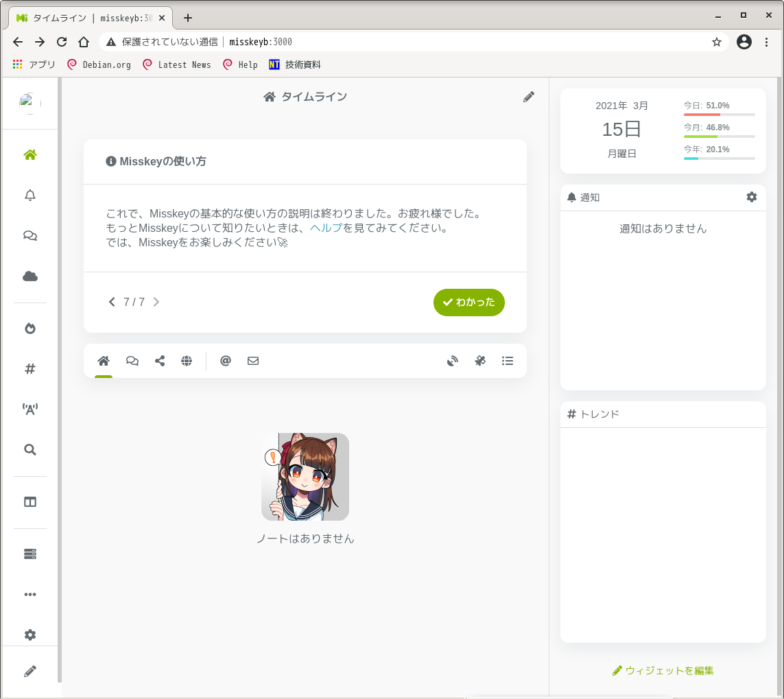Select the Global timeline globe tab

pos(187,361)
